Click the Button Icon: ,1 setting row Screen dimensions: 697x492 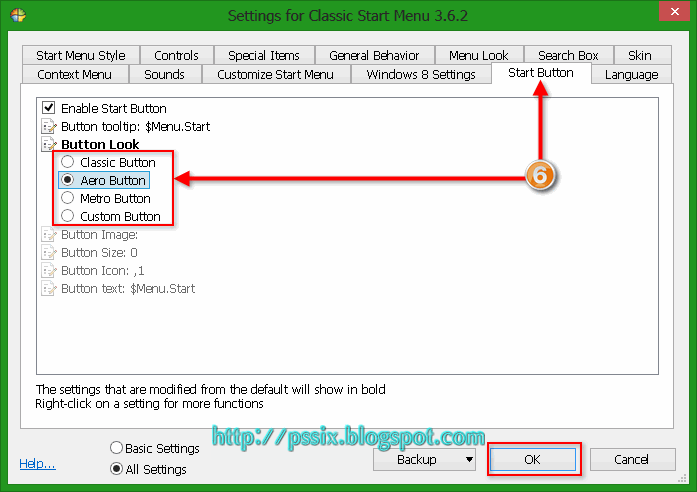pos(103,271)
